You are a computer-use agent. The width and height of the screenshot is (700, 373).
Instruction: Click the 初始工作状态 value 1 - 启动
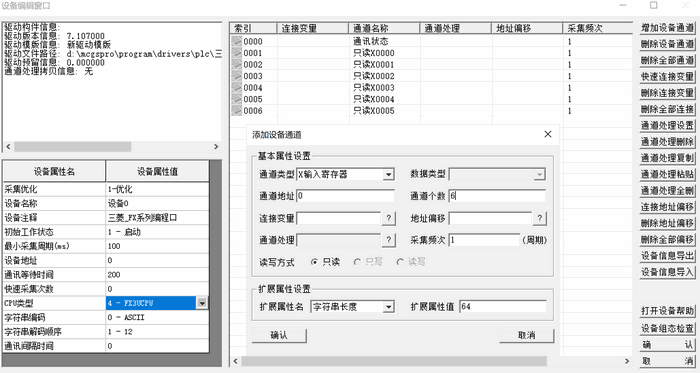click(157, 232)
